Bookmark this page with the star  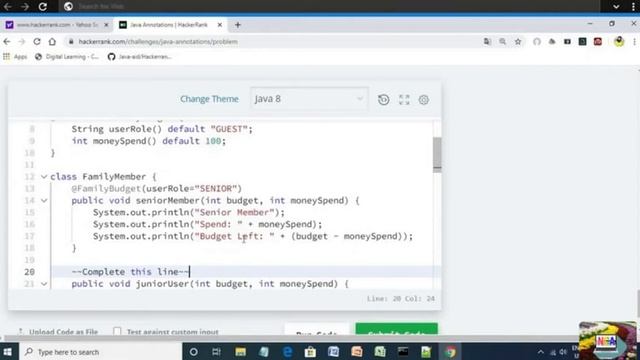[518, 42]
